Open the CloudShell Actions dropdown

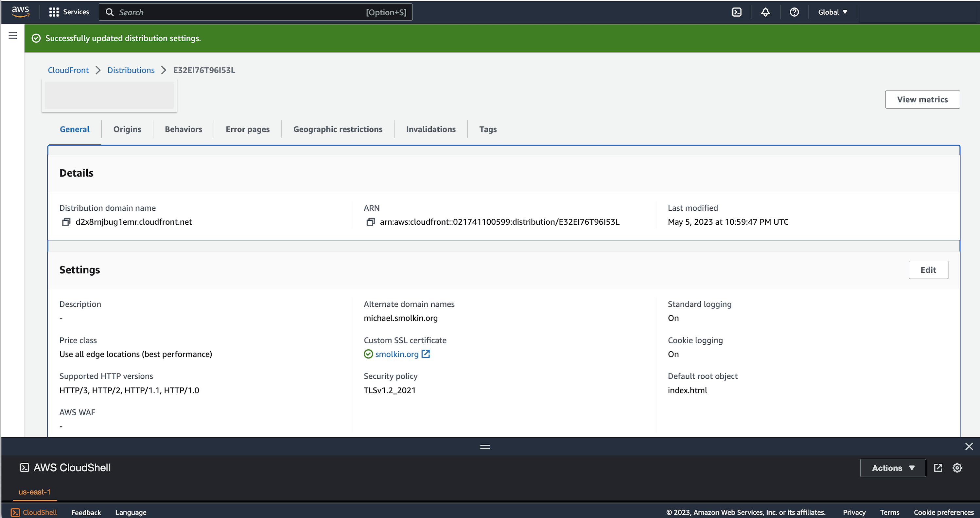tap(893, 468)
